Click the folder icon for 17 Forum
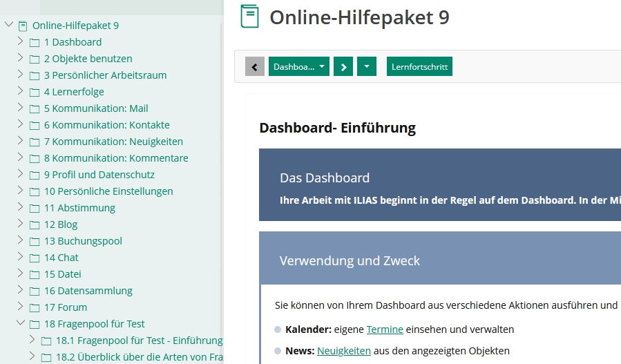This screenshot has height=364, width=621. click(35, 307)
